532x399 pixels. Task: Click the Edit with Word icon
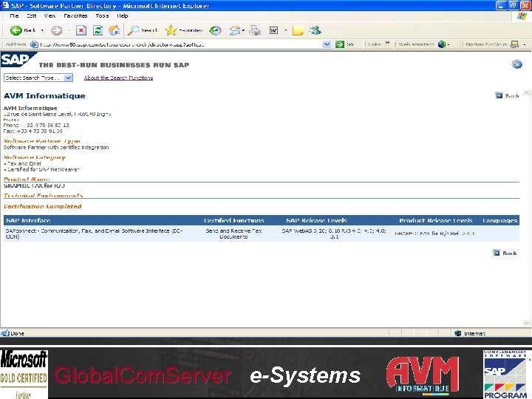273,30
